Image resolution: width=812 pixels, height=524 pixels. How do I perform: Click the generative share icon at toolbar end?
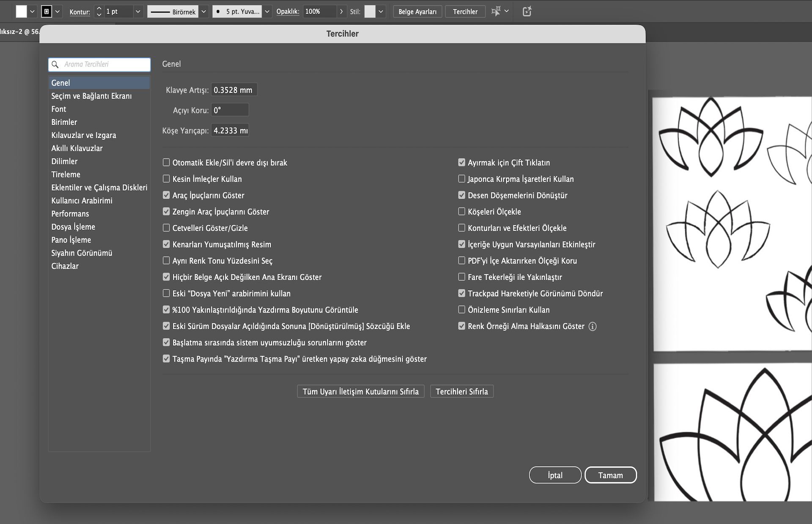pos(527,11)
